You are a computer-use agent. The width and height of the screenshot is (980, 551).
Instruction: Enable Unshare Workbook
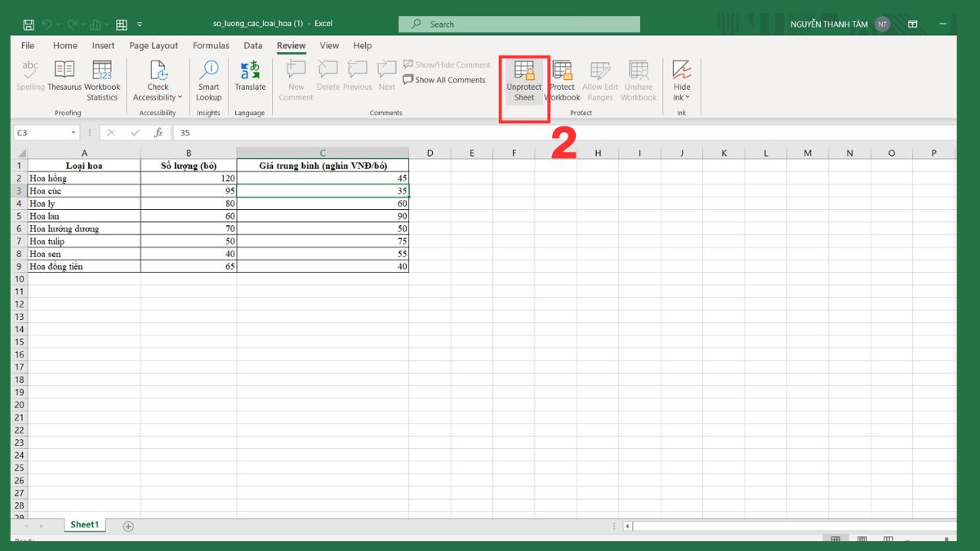point(639,78)
